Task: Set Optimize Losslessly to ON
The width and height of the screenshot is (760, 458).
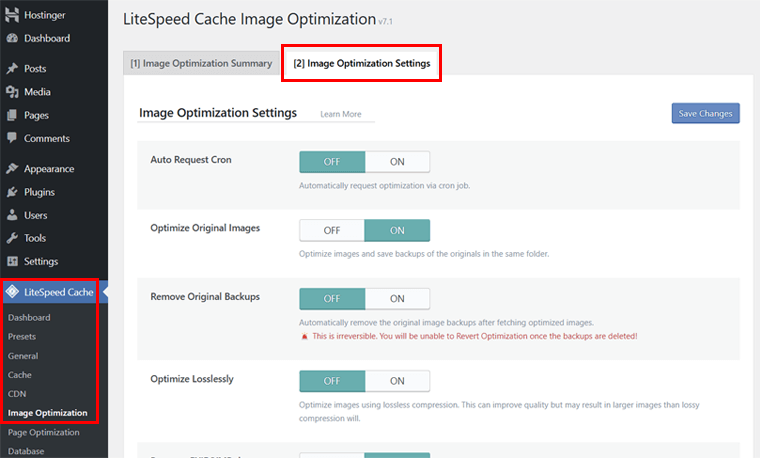Action: [x=397, y=381]
